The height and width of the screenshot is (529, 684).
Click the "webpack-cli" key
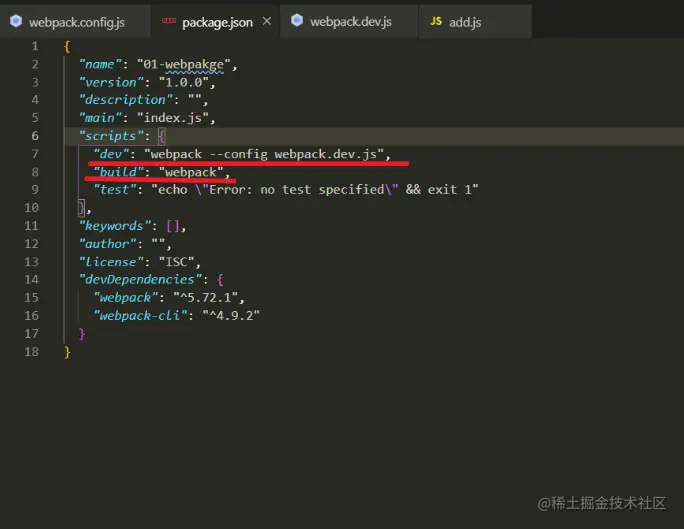point(140,316)
